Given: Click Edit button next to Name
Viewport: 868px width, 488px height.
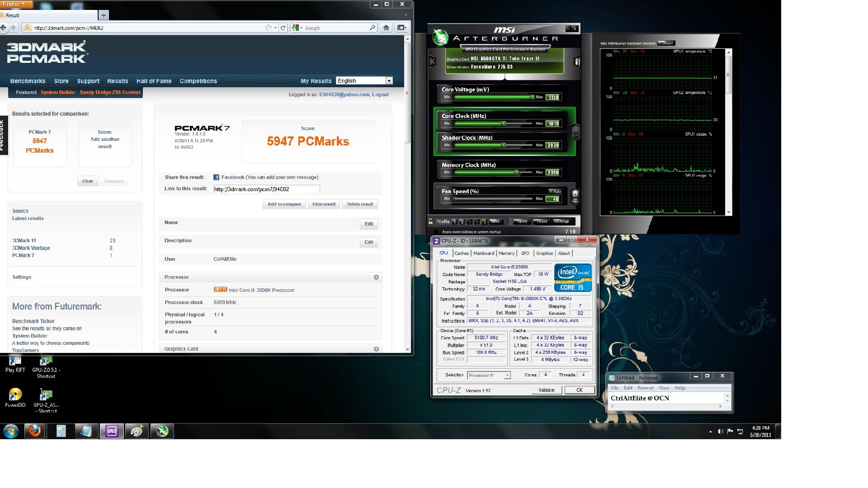Looking at the screenshot, I should click(369, 224).
